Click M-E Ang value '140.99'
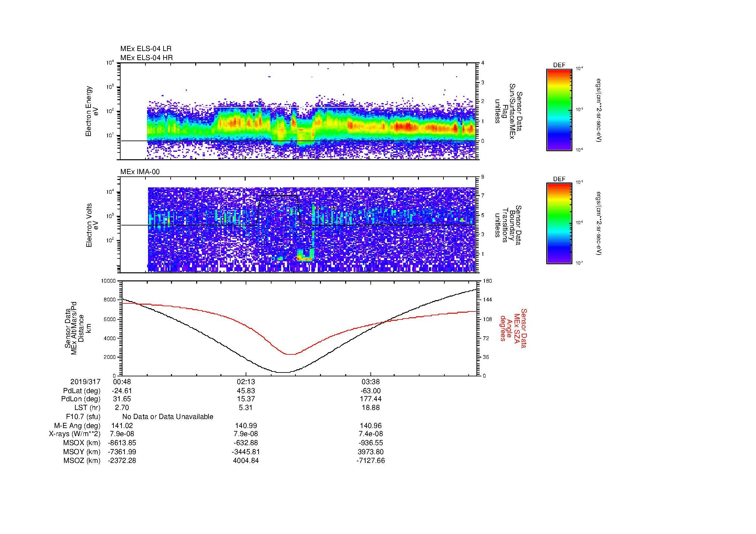The height and width of the screenshot is (534, 756). click(246, 425)
